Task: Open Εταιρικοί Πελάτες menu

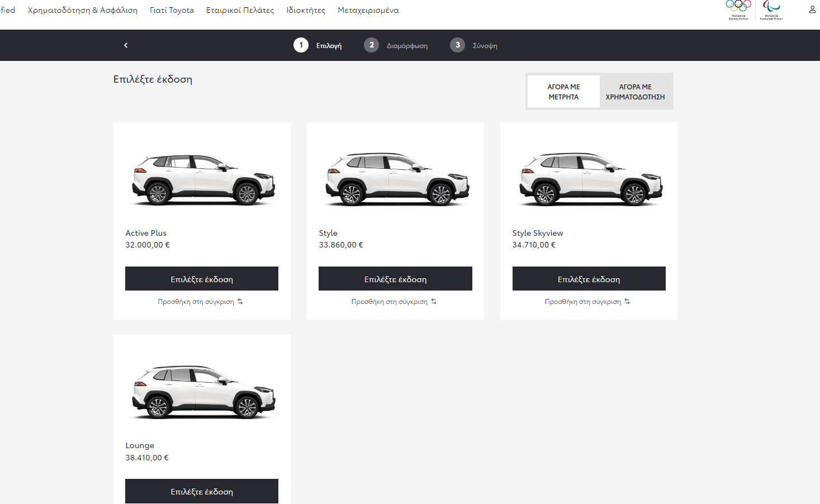Action: tap(240, 10)
